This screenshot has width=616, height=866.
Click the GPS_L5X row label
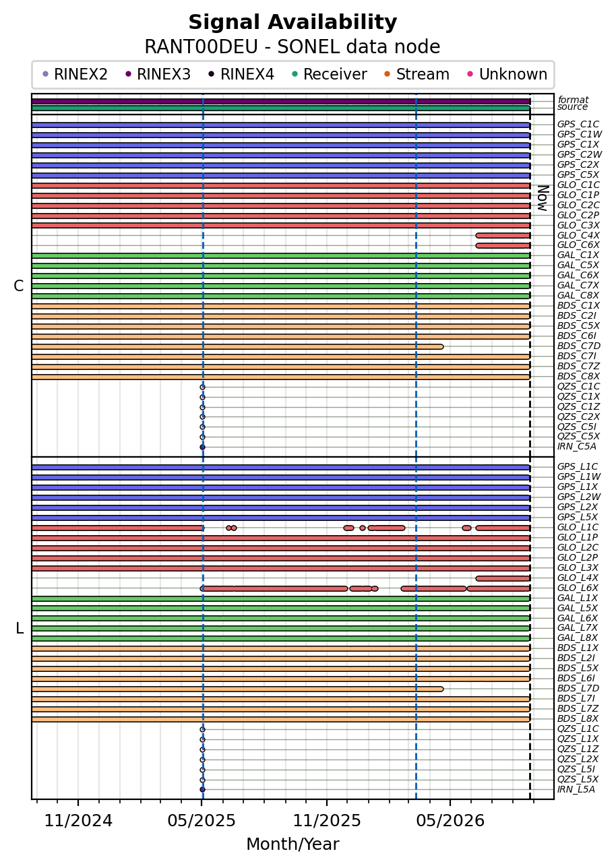(x=577, y=518)
